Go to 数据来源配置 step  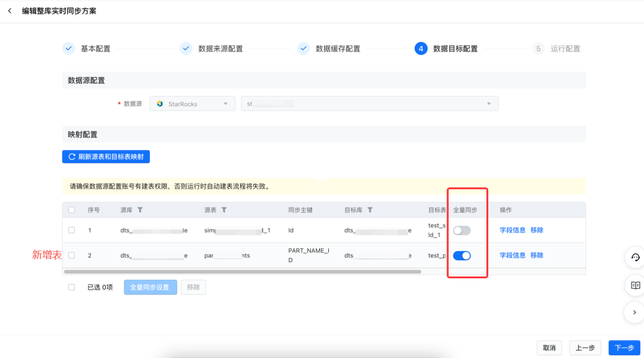point(220,49)
